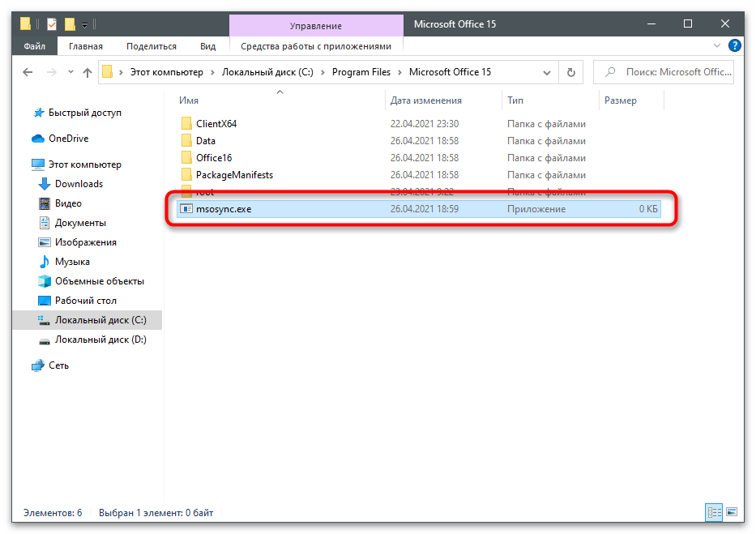Image resolution: width=756 pixels, height=534 pixels.
Task: Go up one folder level
Action: (88, 72)
